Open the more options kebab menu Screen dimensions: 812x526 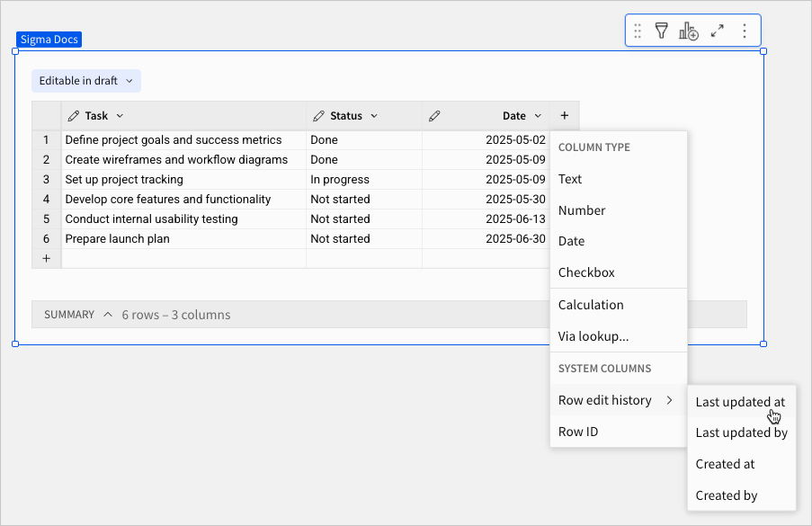(744, 31)
